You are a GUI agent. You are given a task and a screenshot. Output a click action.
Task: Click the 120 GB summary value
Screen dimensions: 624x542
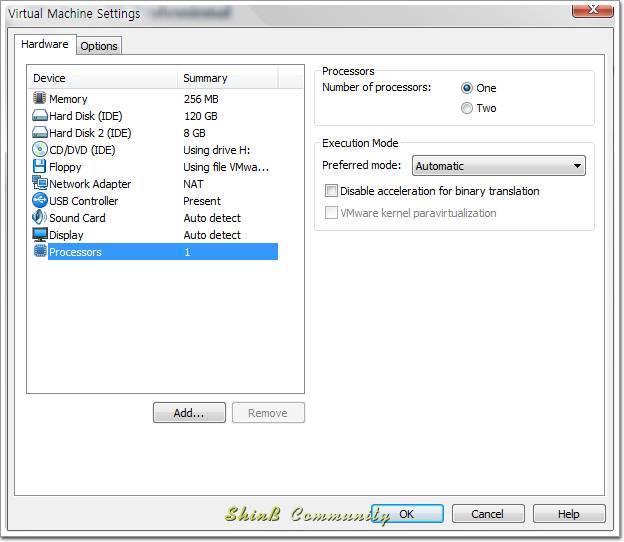point(201,116)
